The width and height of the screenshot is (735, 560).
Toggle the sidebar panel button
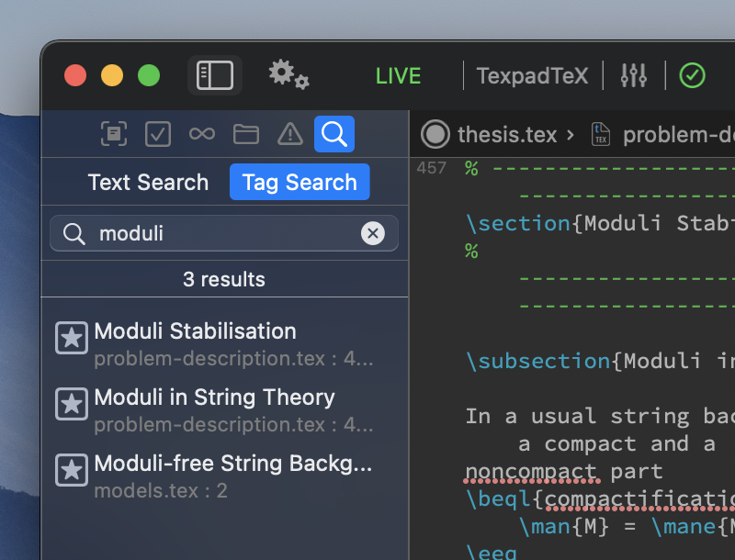[215, 75]
